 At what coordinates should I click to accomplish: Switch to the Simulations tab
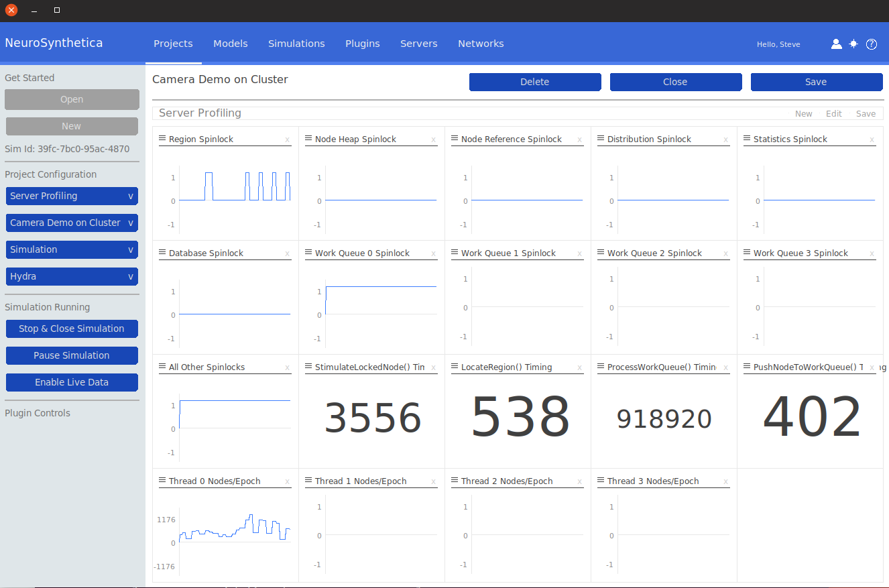[x=296, y=44]
